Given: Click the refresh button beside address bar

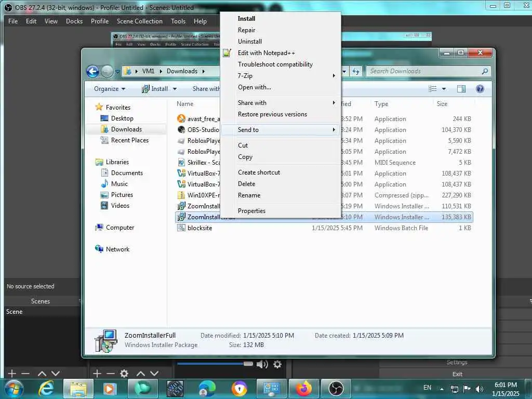Looking at the screenshot, I should click(x=355, y=71).
